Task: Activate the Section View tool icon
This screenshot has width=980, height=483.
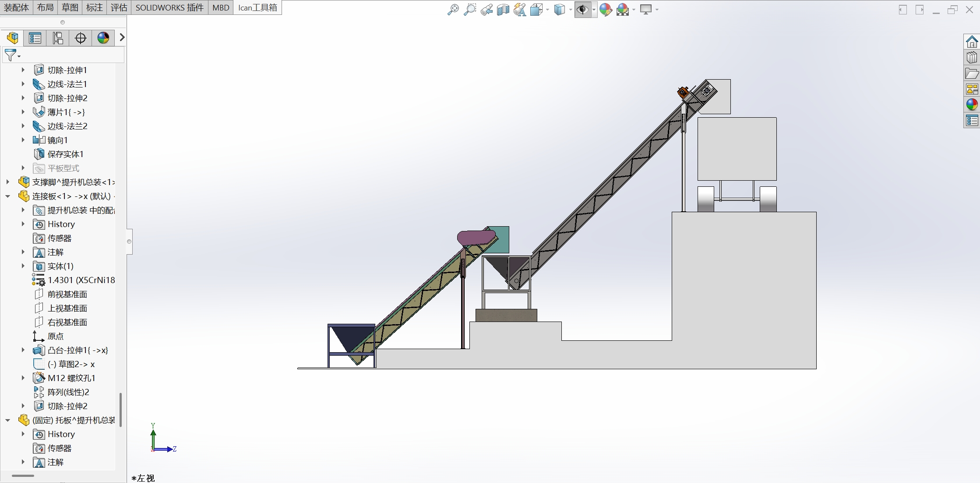Action: (503, 10)
